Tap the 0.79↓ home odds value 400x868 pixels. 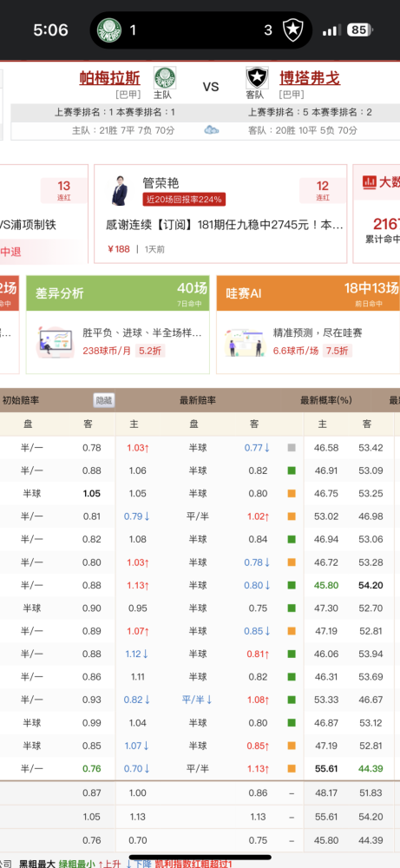(x=137, y=516)
